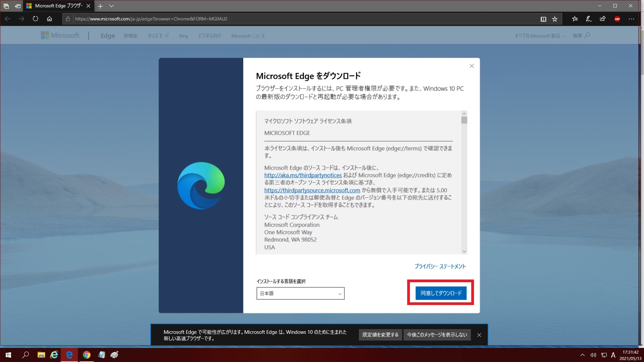Screen dimensions: 644x362
Task: Launch Internet Explorer from taskbar
Action: 54,355
